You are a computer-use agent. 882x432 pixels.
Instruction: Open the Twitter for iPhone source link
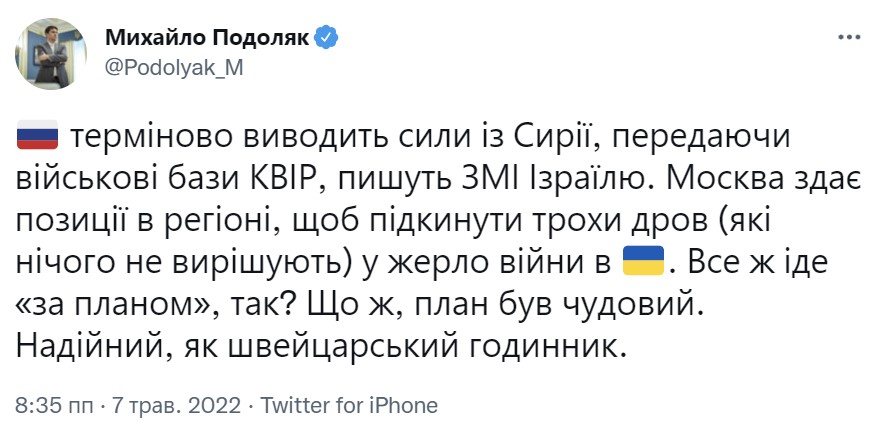coord(349,405)
